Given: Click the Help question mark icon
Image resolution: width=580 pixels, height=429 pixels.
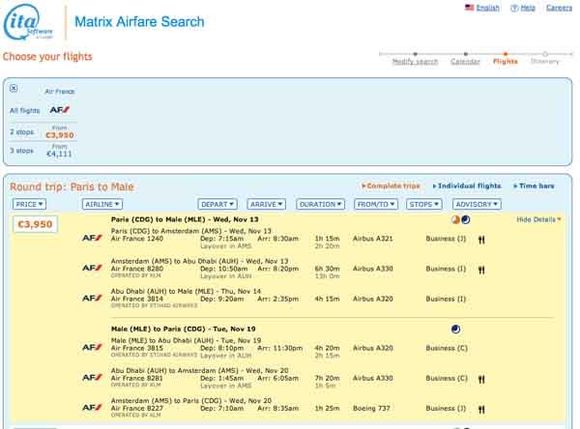Looking at the screenshot, I should (x=514, y=8).
